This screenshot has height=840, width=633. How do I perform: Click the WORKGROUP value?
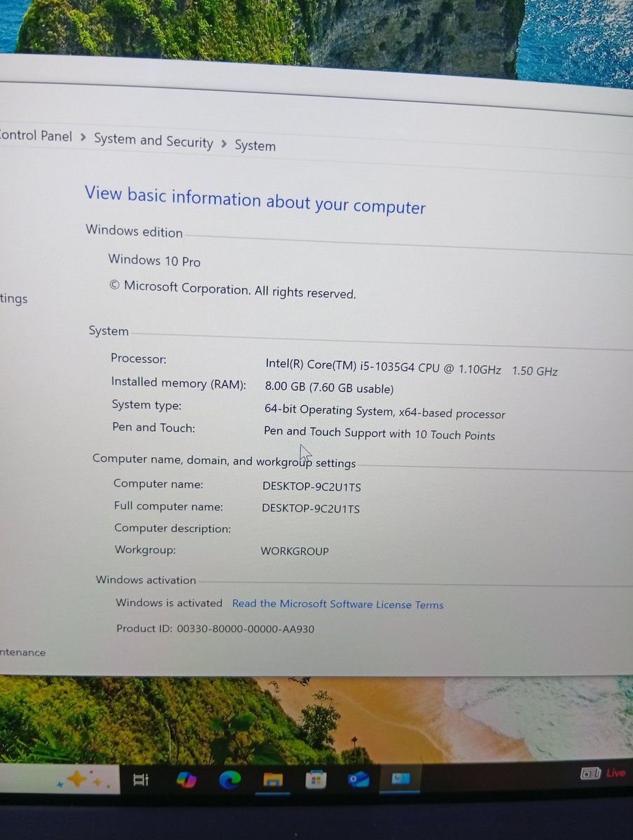point(294,551)
